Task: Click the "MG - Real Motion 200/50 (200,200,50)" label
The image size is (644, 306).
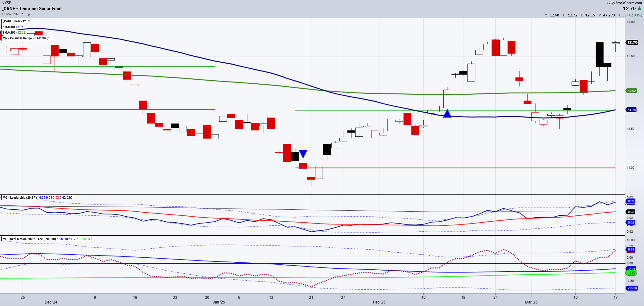Action: tap(29, 239)
